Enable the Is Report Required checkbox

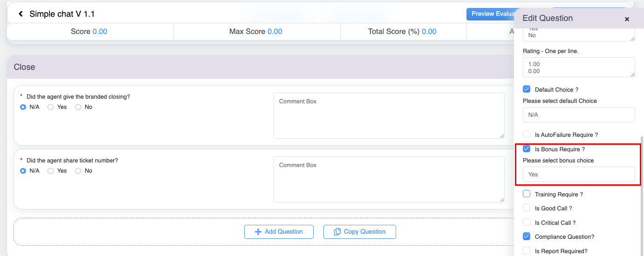[527, 251]
